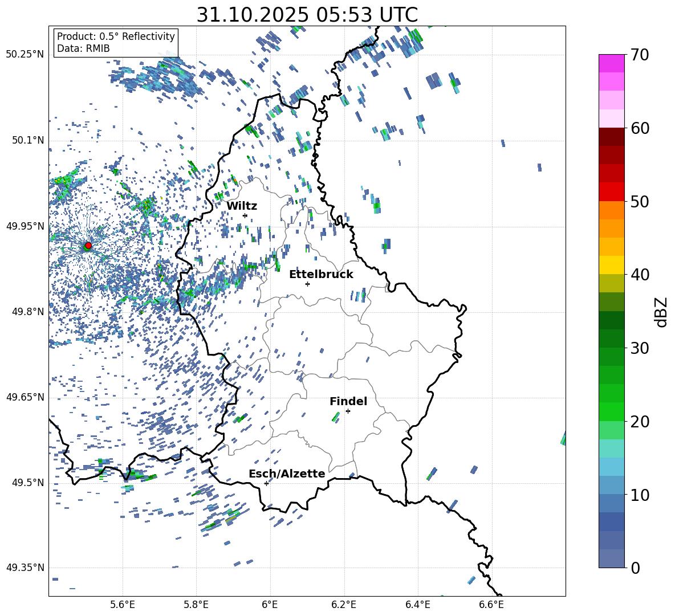Click the dBZ colorbar axis label
The width and height of the screenshot is (675, 616).
tap(661, 312)
